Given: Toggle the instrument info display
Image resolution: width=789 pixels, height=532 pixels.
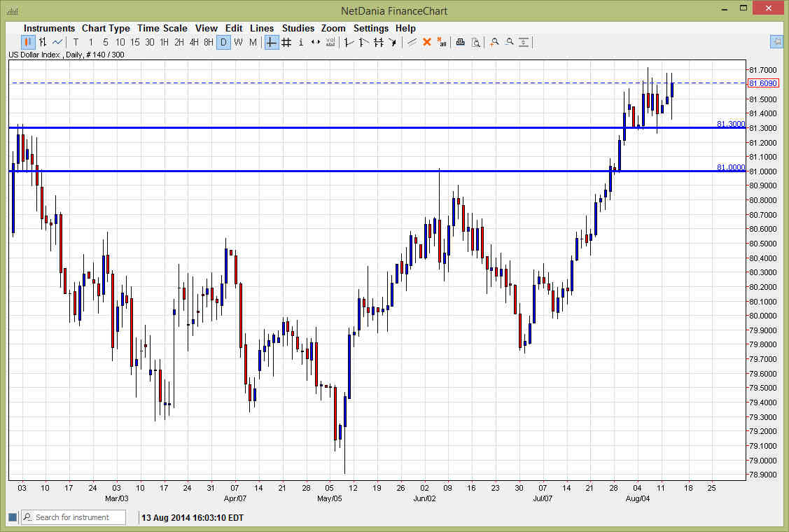Looking at the screenshot, I should (300, 42).
